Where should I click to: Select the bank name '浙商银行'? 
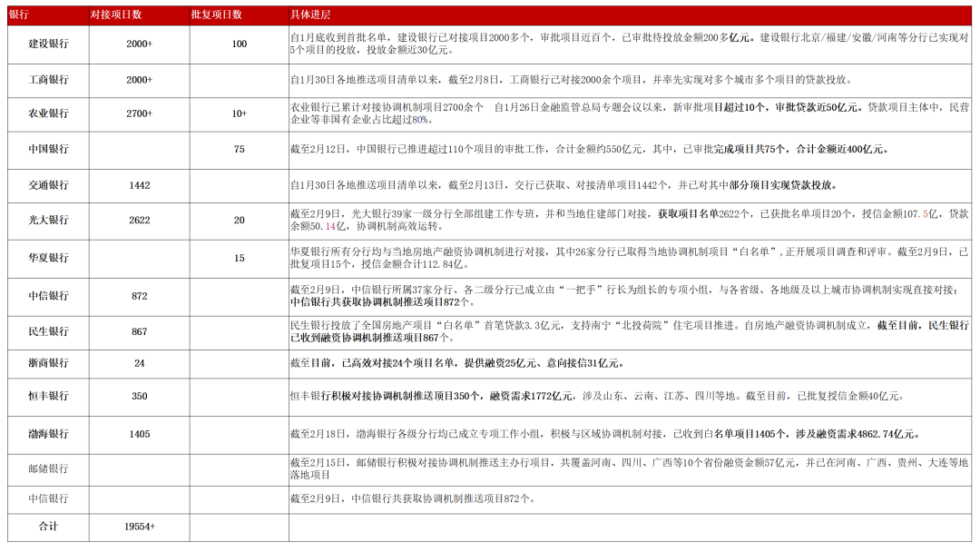click(x=48, y=363)
